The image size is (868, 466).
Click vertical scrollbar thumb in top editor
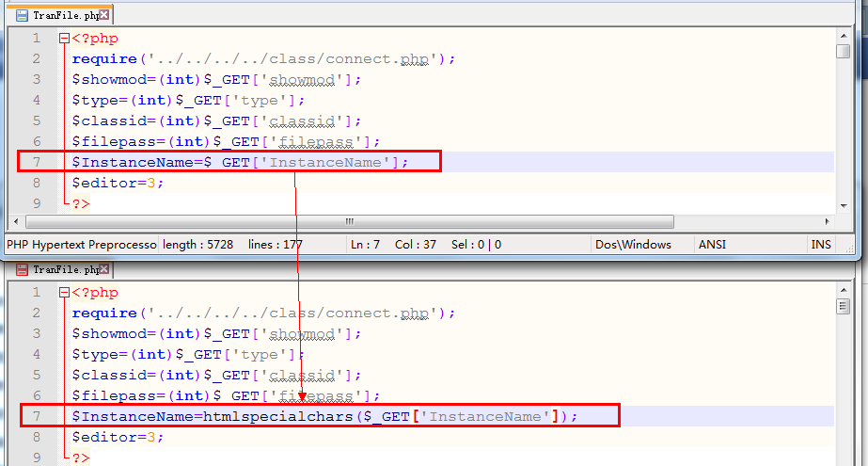(x=844, y=51)
